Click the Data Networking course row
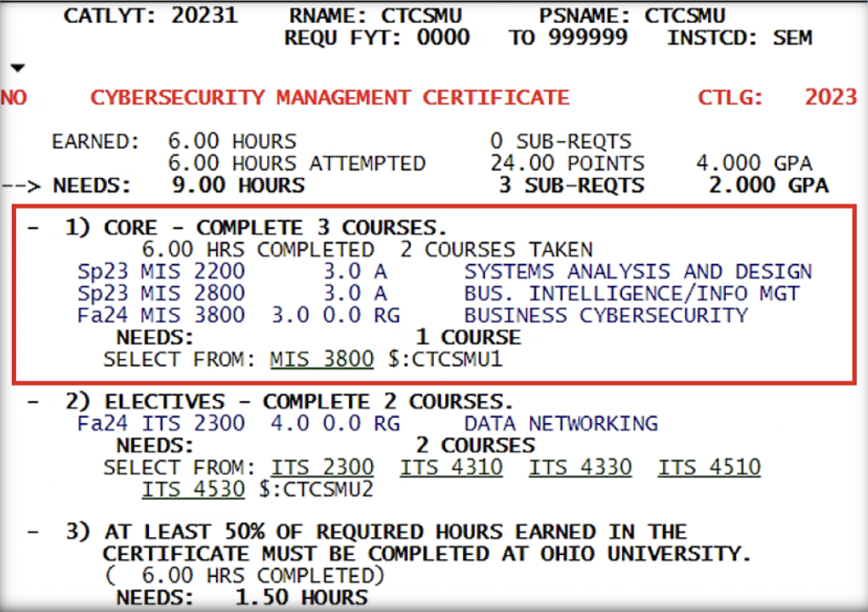The width and height of the screenshot is (868, 612). click(366, 424)
